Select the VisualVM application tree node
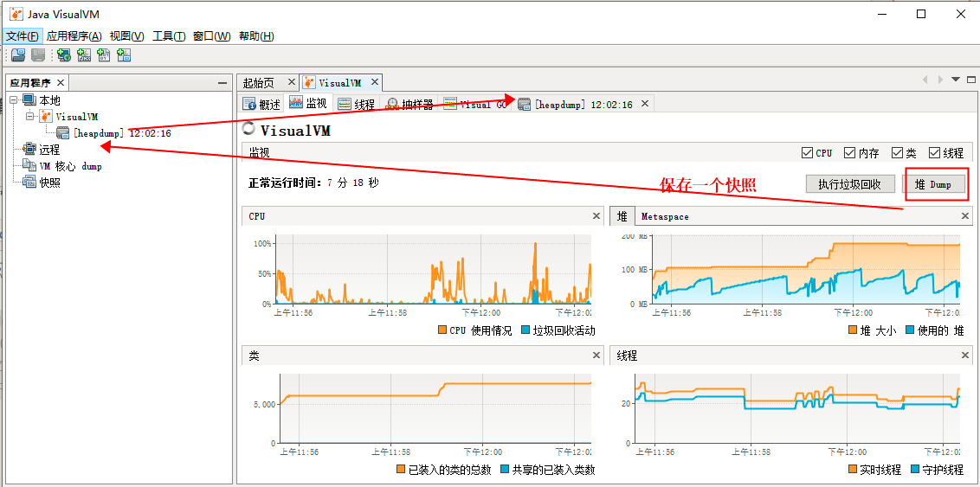980x487 pixels. pyautogui.click(x=69, y=117)
